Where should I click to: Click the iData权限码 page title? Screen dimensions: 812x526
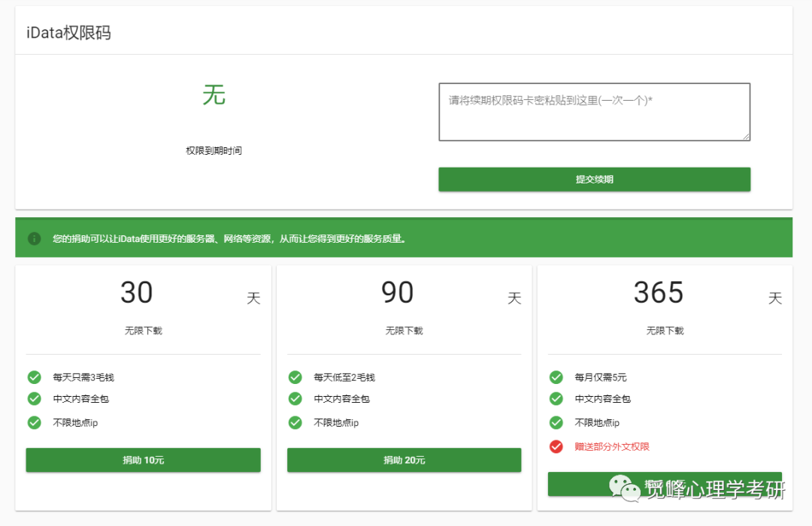(x=69, y=32)
